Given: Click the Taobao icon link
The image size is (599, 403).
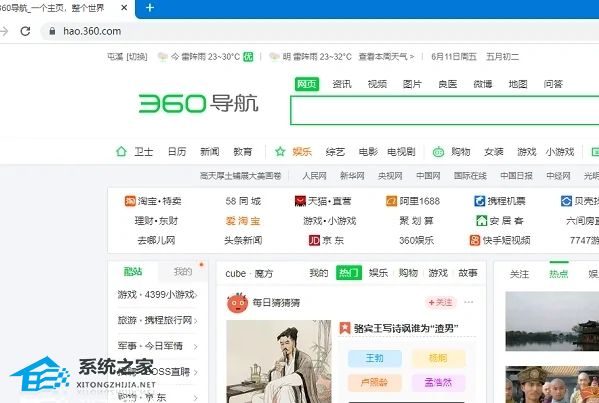Looking at the screenshot, I should coord(130,201).
